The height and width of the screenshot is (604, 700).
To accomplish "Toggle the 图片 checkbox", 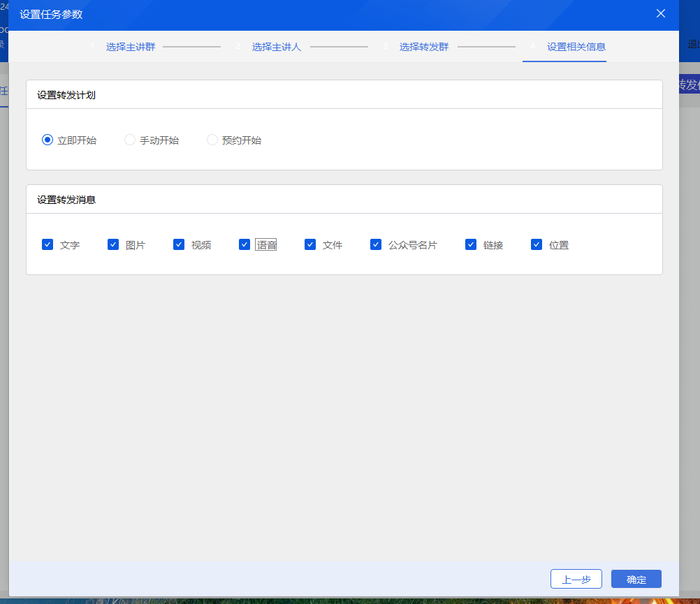I will (113, 244).
